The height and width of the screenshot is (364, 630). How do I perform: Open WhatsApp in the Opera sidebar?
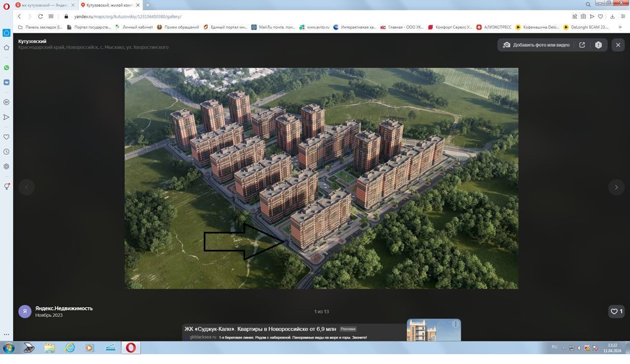(x=6, y=67)
